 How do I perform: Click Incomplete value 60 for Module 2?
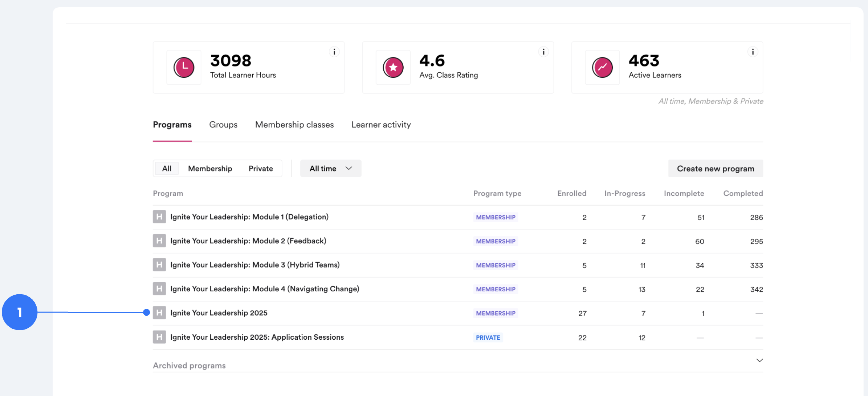[x=700, y=241]
